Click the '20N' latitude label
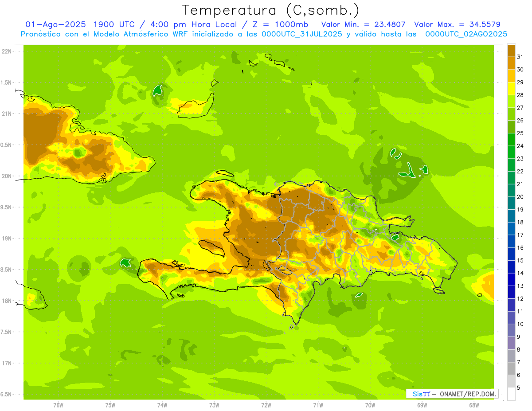The height and width of the screenshot is (411, 532). (x=7, y=176)
